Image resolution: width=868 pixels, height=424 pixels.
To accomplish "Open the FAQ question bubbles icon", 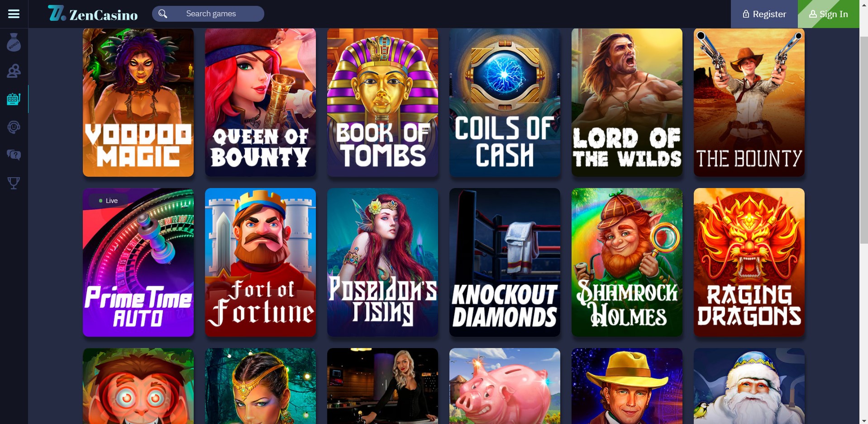I will pyautogui.click(x=14, y=155).
